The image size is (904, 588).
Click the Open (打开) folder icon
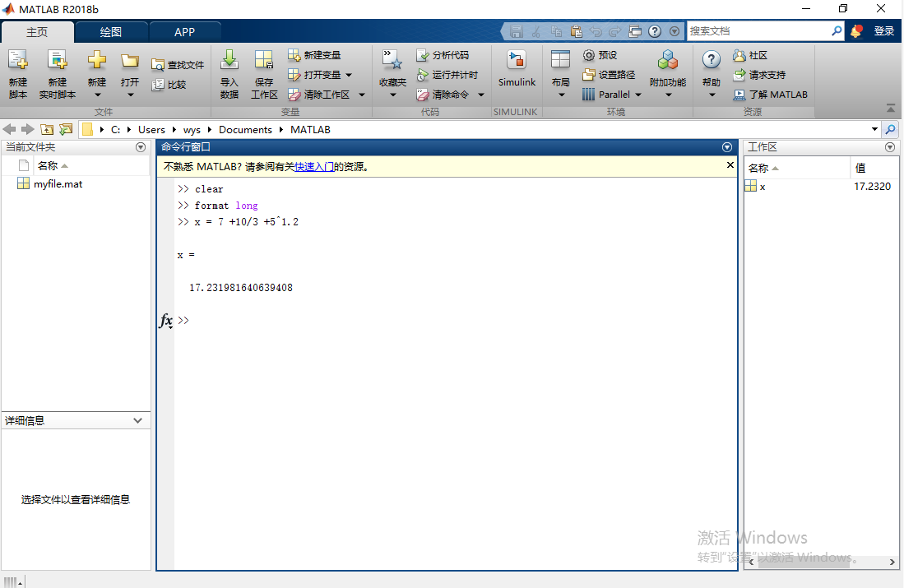pos(130,60)
